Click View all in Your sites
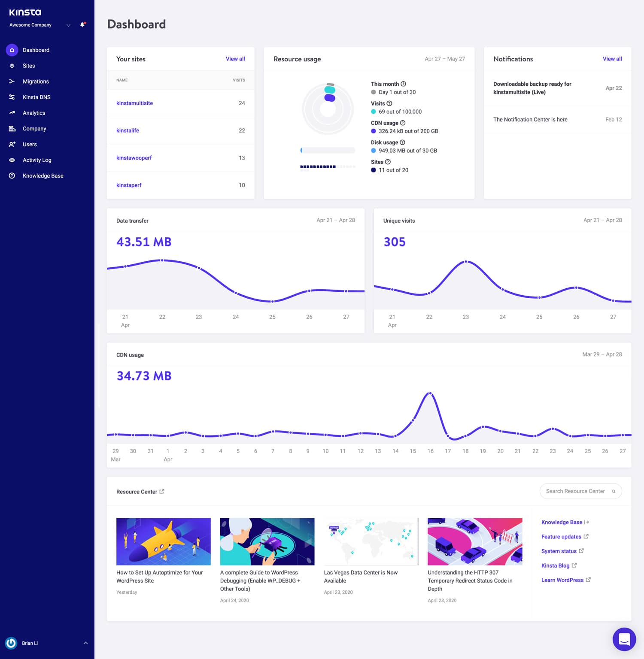The width and height of the screenshot is (644, 659). point(235,59)
